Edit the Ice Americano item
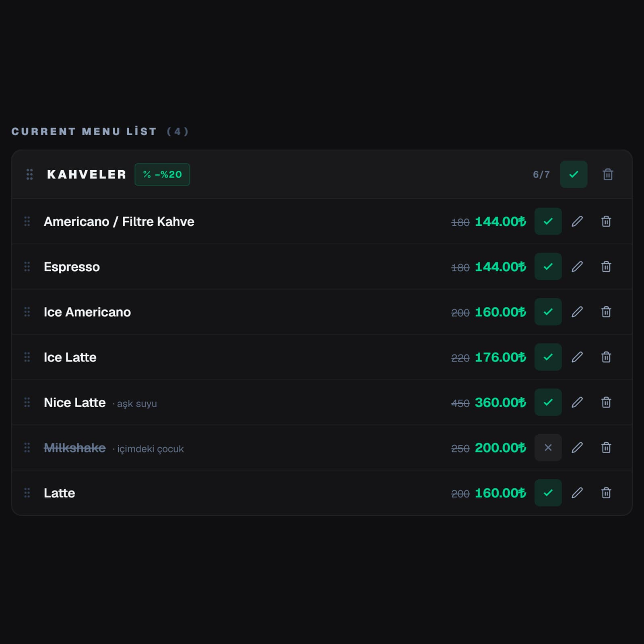Image resolution: width=644 pixels, height=644 pixels. [x=577, y=312]
